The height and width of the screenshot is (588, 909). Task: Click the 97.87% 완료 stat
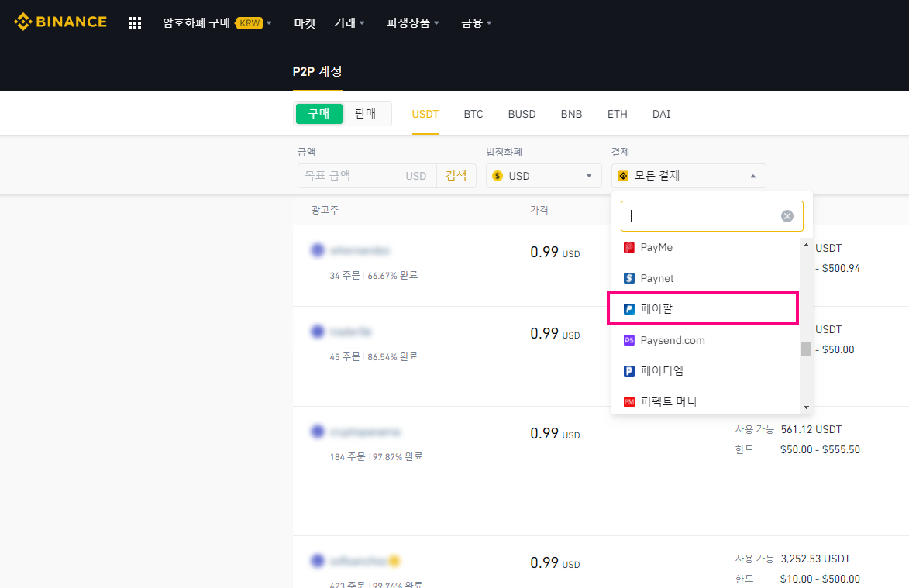tap(398, 456)
